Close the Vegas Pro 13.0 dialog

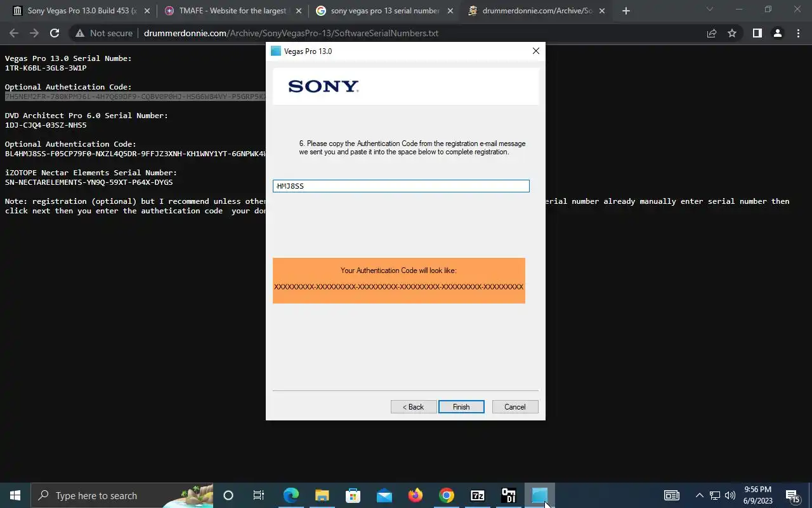[536, 51]
